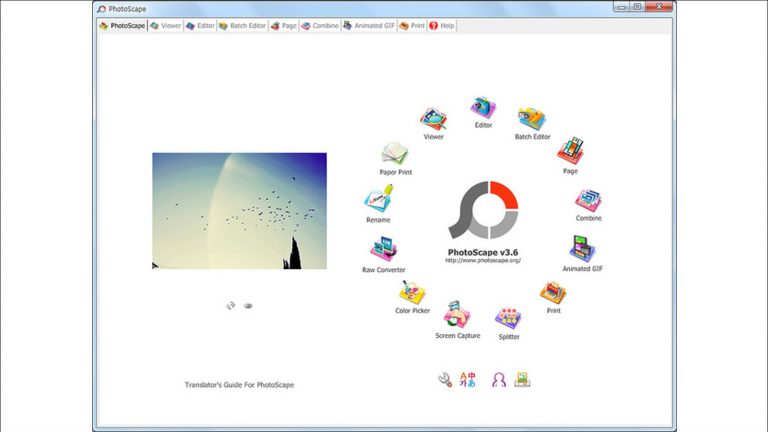Open the Help tab
This screenshot has width=768, height=432.
click(x=441, y=25)
